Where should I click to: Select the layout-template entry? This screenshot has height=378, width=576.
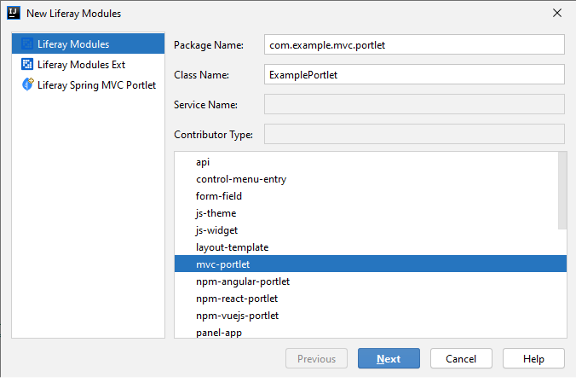[x=371, y=247]
